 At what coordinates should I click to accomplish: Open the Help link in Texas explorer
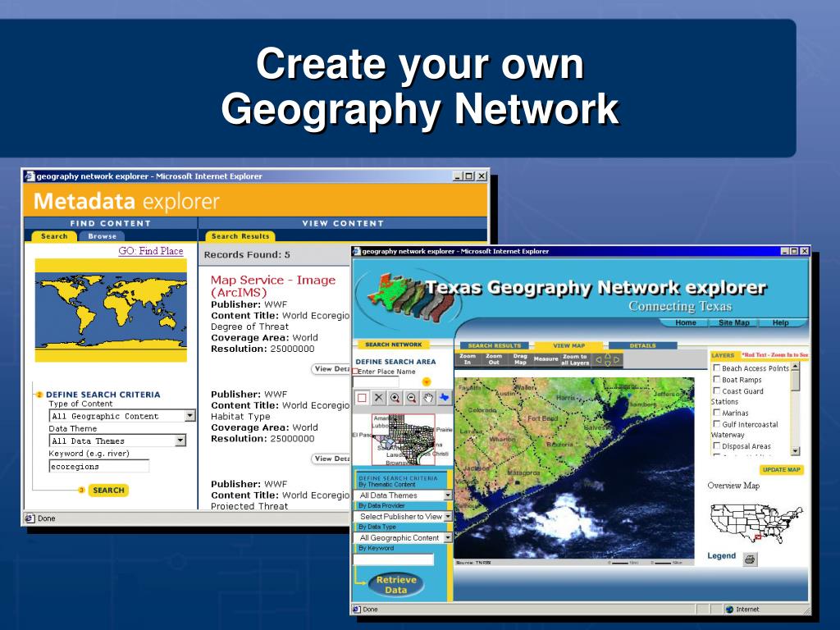(781, 322)
